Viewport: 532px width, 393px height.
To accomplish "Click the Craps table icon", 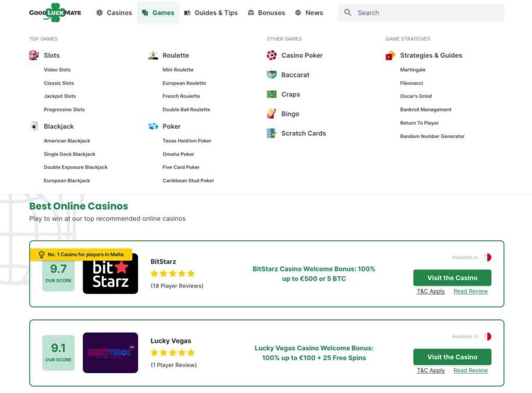I will 271,94.
